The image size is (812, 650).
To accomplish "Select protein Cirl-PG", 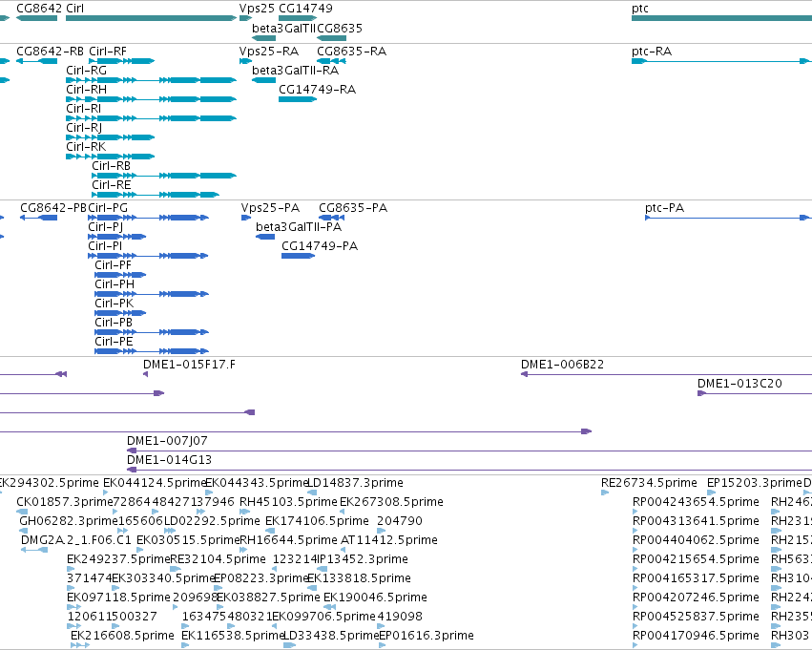I will [108, 208].
